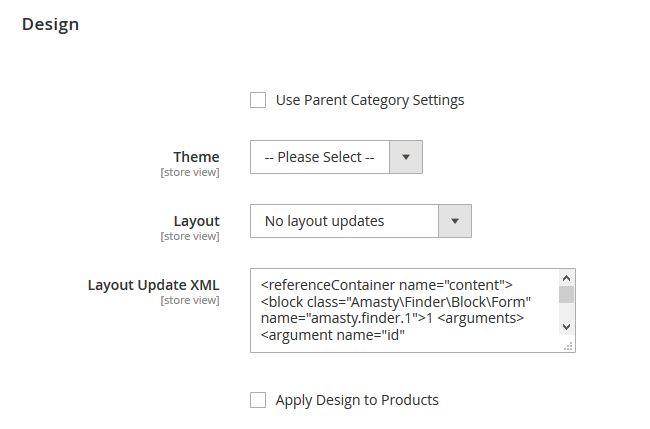
Task: Place cursor on the referenceContainer line
Action: pyautogui.click(x=386, y=284)
